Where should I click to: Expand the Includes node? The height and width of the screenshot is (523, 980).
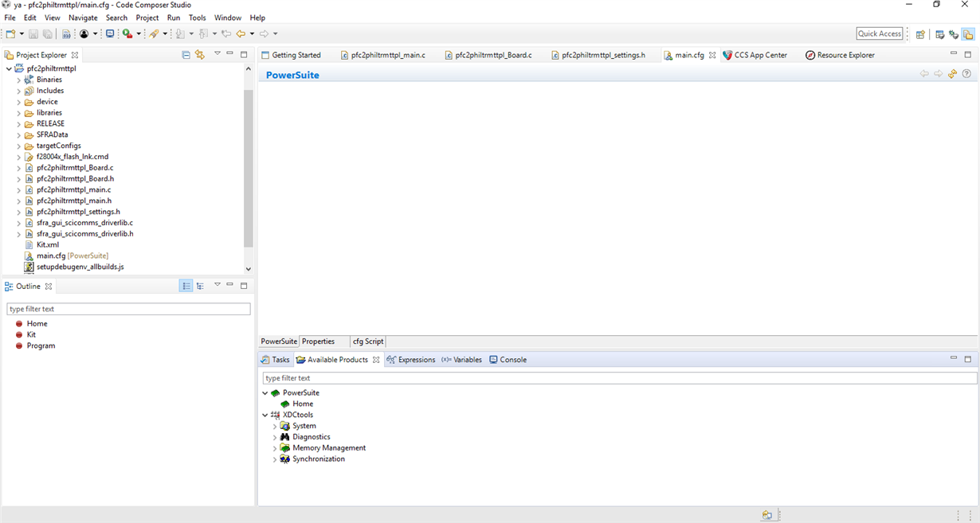(19, 91)
